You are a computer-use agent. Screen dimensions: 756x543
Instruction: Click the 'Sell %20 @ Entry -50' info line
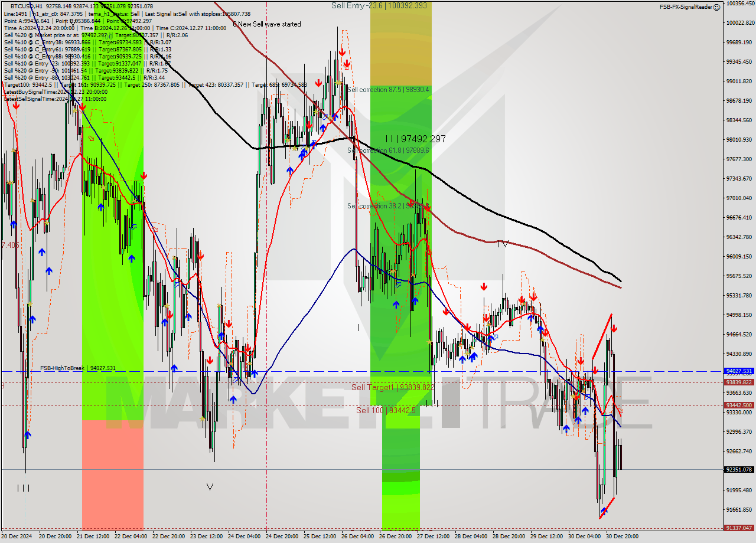click(86, 70)
